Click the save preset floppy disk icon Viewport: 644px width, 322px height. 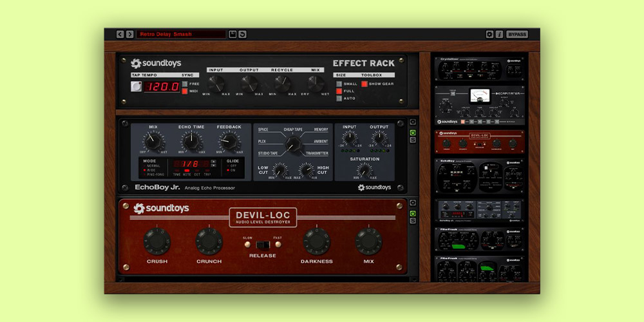pos(232,34)
